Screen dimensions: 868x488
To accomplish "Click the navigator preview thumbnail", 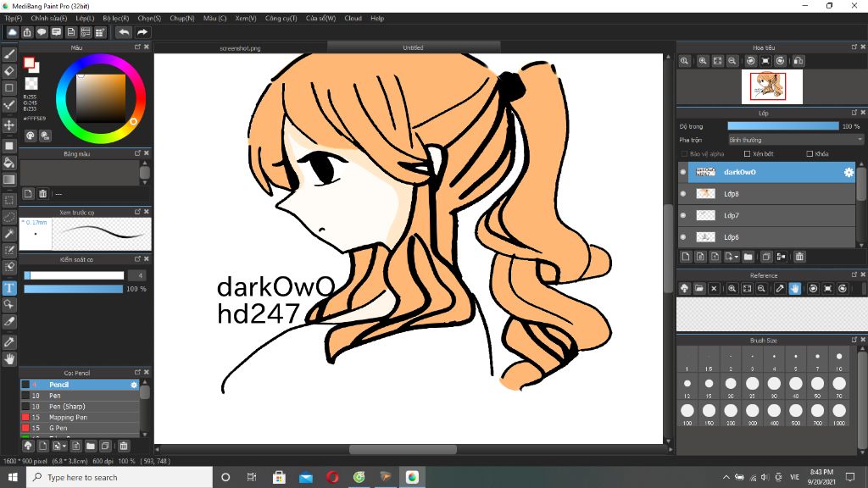I will pos(771,87).
